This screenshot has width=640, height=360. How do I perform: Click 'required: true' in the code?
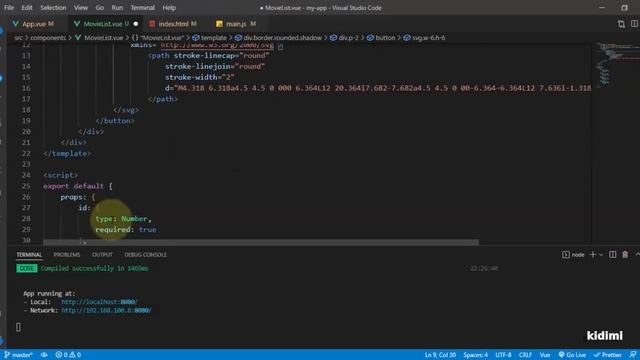coord(126,229)
